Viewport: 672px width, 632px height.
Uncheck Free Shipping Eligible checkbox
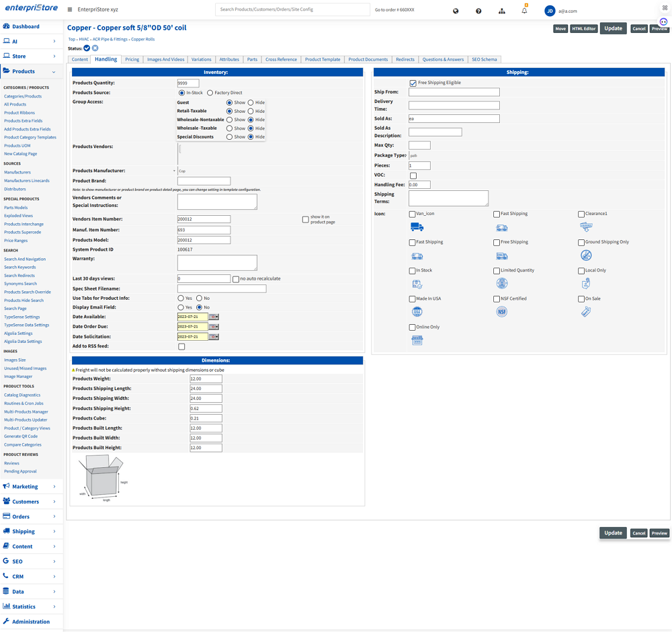point(413,83)
